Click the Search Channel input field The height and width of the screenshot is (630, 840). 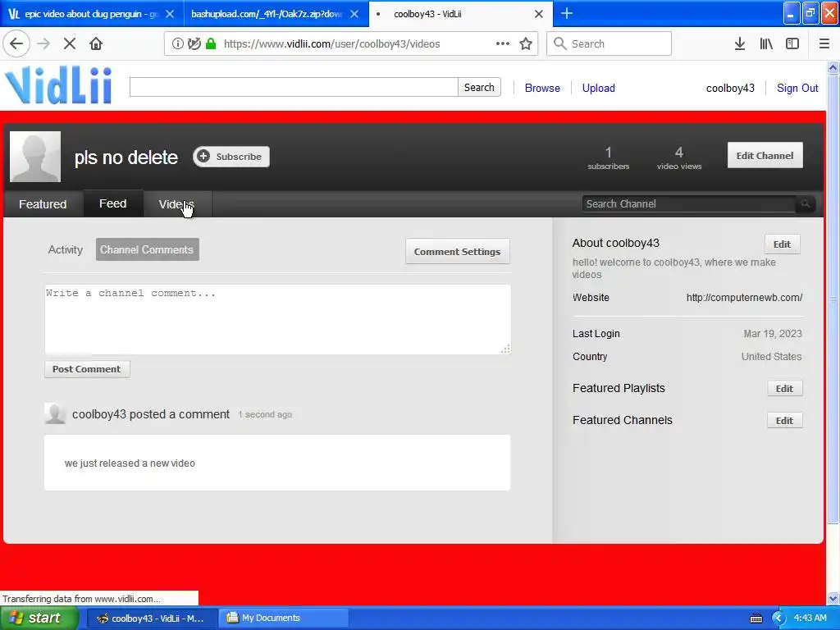pos(688,203)
